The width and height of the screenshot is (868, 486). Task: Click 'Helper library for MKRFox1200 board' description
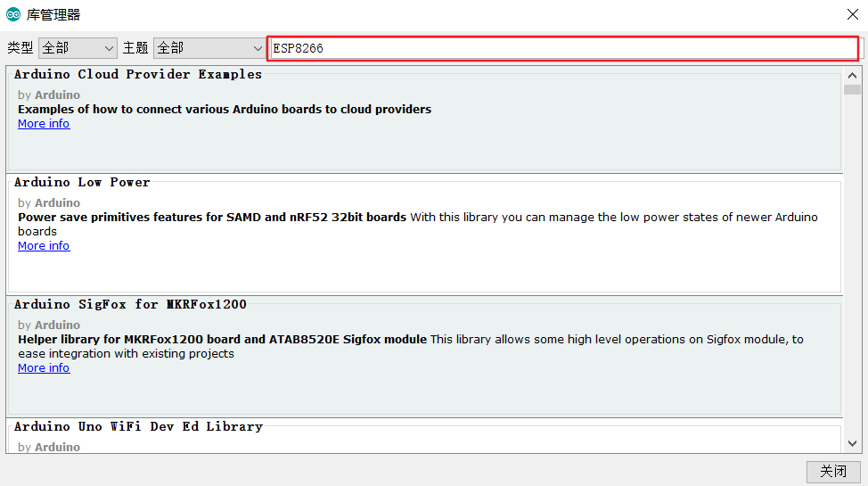pyautogui.click(x=222, y=339)
